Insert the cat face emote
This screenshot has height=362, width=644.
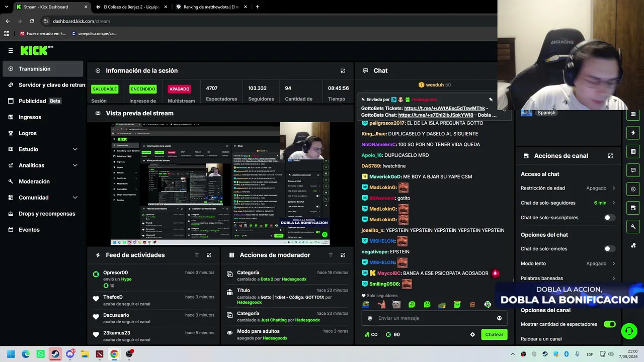click(x=396, y=304)
